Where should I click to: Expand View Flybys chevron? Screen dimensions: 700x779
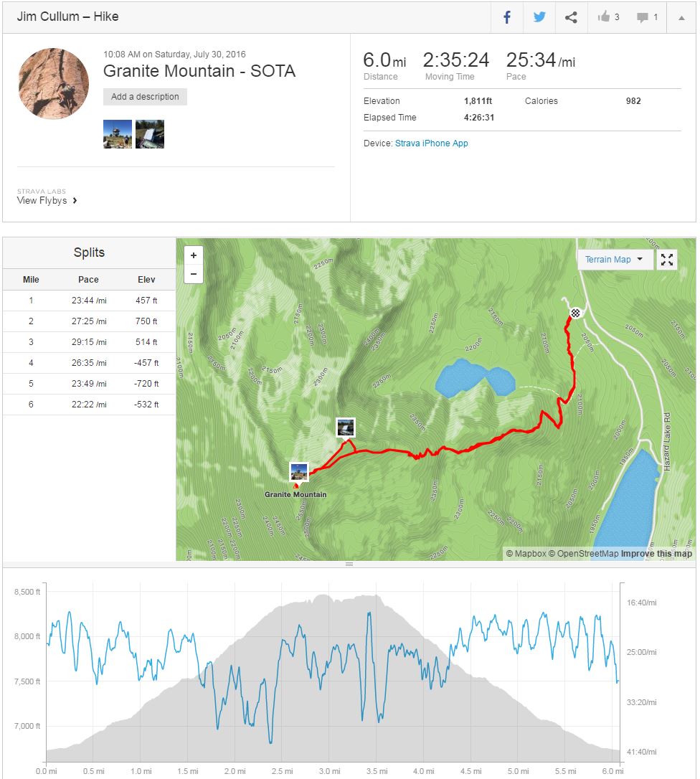(x=75, y=201)
